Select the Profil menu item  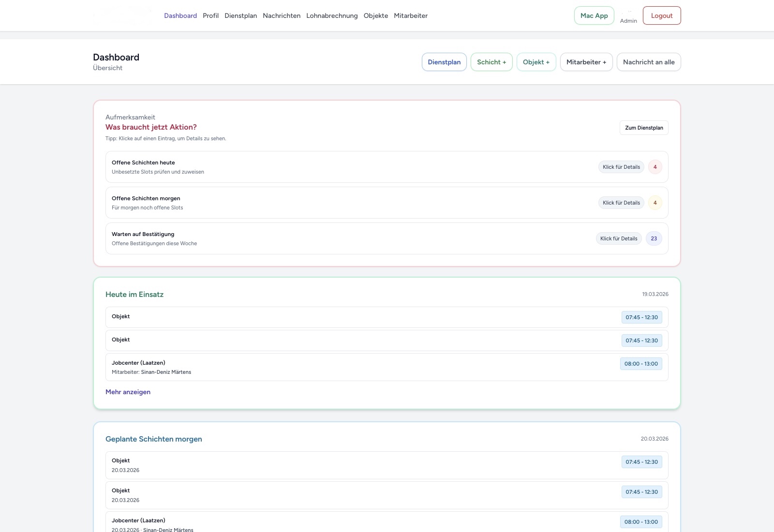pyautogui.click(x=210, y=15)
